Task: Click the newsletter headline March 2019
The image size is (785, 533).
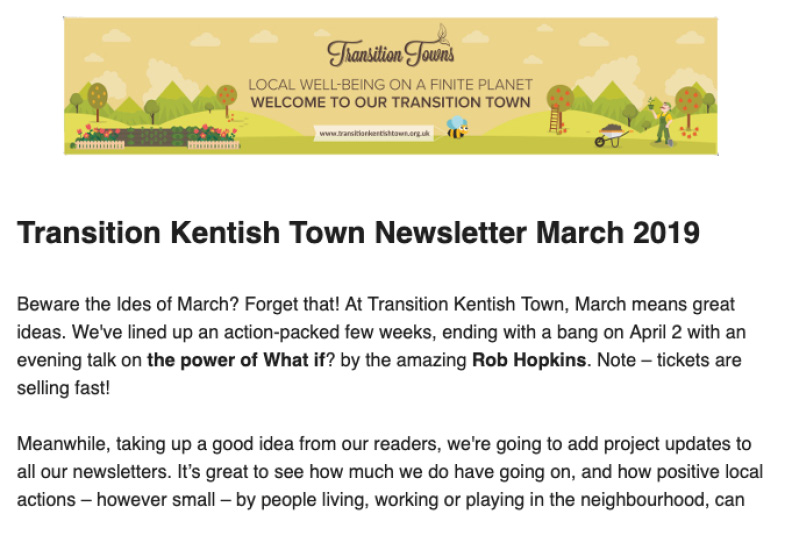Action: coord(358,232)
